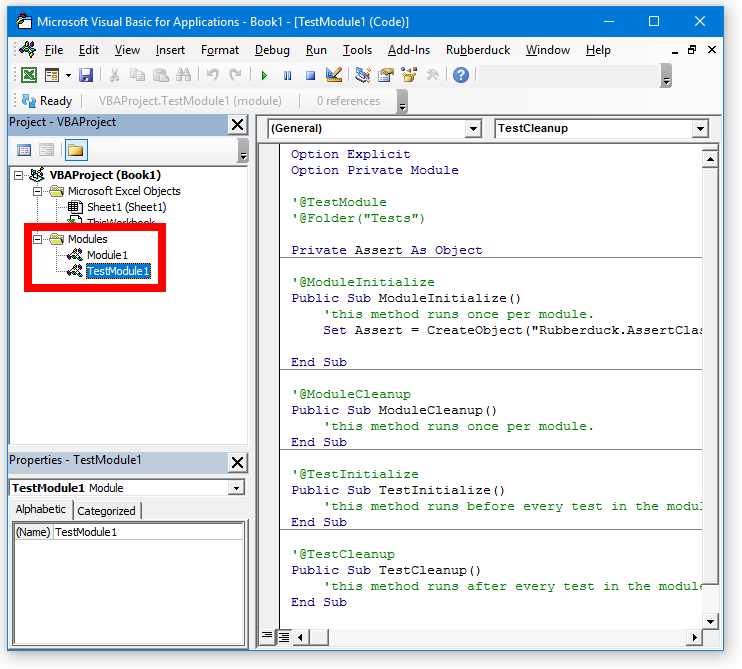Viewport: 742px width, 669px height.
Task: Open the Tools menu
Action: [x=357, y=50]
